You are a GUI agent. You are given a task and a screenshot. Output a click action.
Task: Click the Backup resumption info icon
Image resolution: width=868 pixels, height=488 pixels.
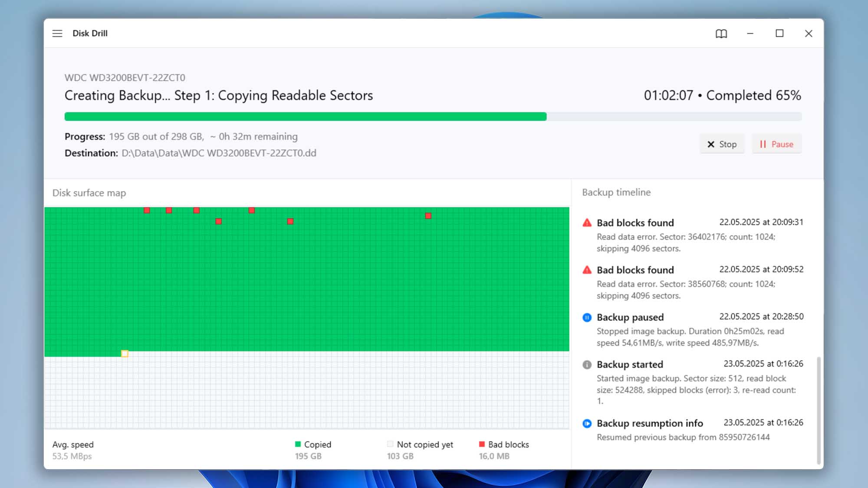[587, 423]
